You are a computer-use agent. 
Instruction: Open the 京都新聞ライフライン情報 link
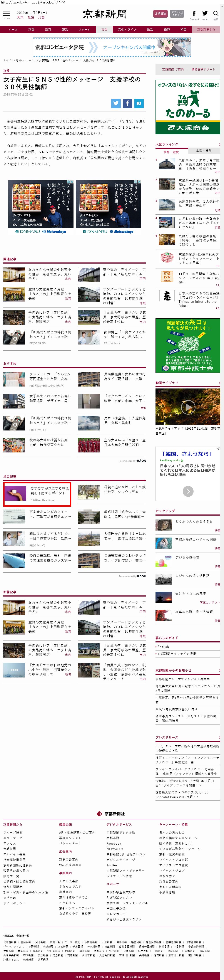coord(176,654)
